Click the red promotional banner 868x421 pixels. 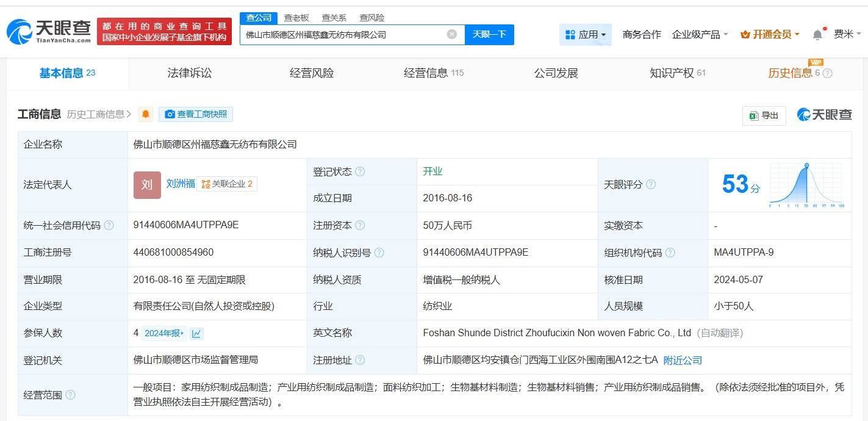click(x=165, y=32)
